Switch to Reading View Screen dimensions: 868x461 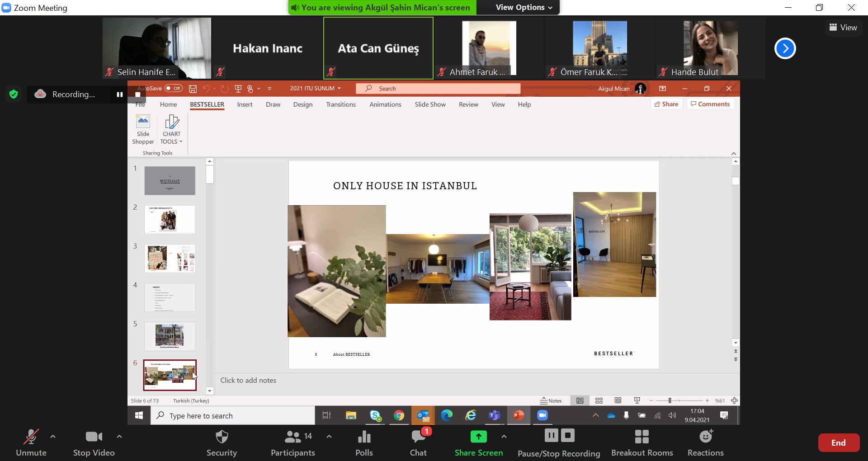618,400
